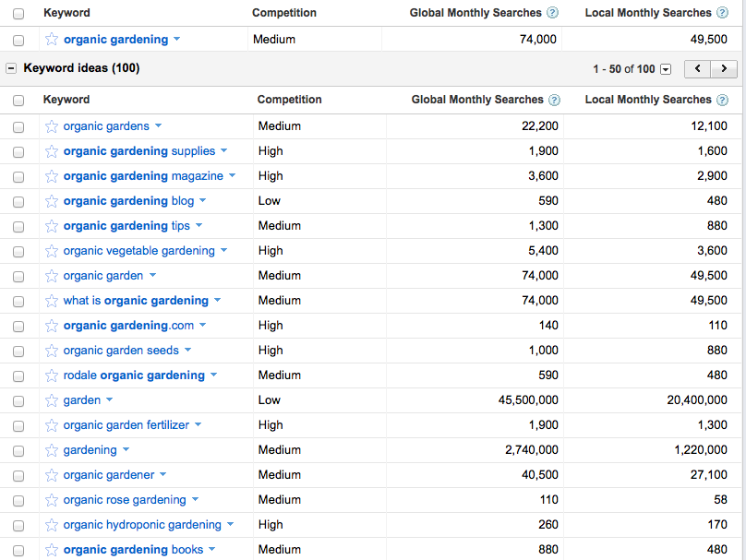The width and height of the screenshot is (746, 560).
Task: Open the what is organic gardening link
Action: (136, 301)
